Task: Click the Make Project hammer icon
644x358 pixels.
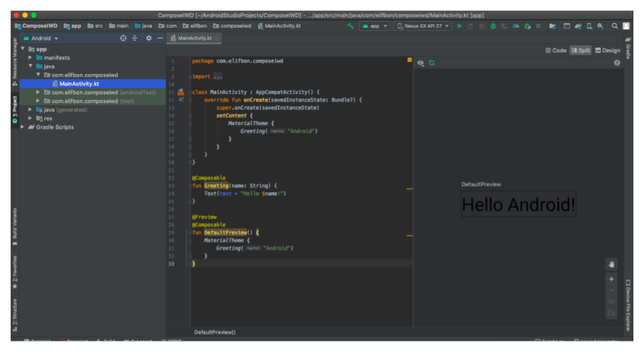Action: coord(351,26)
